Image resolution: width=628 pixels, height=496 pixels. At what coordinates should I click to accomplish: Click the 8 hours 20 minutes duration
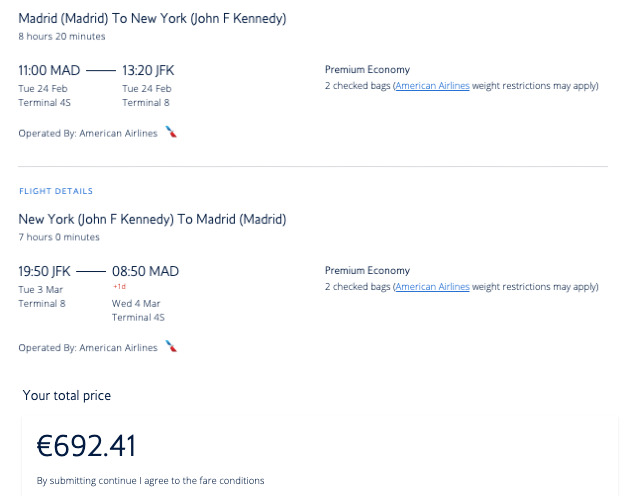[x=62, y=36]
